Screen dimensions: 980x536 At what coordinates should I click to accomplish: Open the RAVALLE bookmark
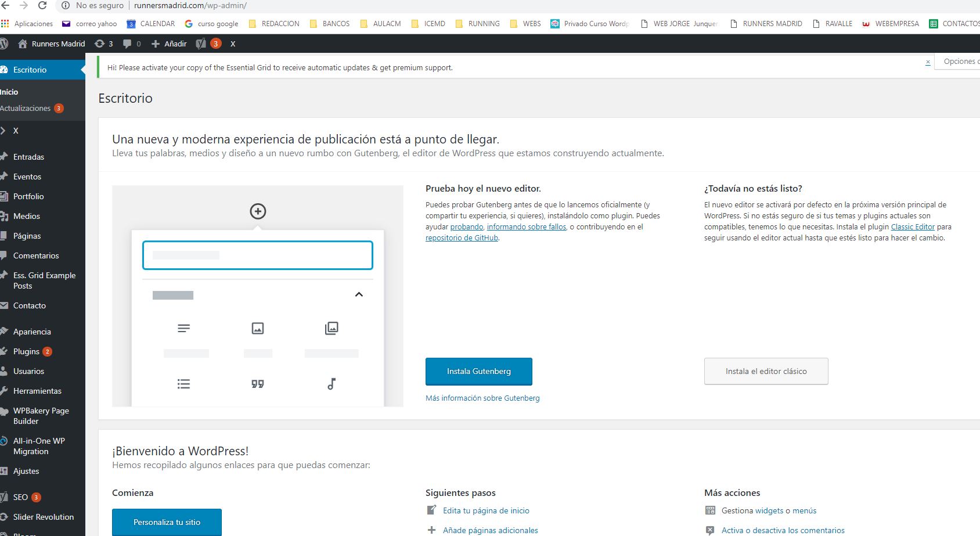[x=833, y=24]
